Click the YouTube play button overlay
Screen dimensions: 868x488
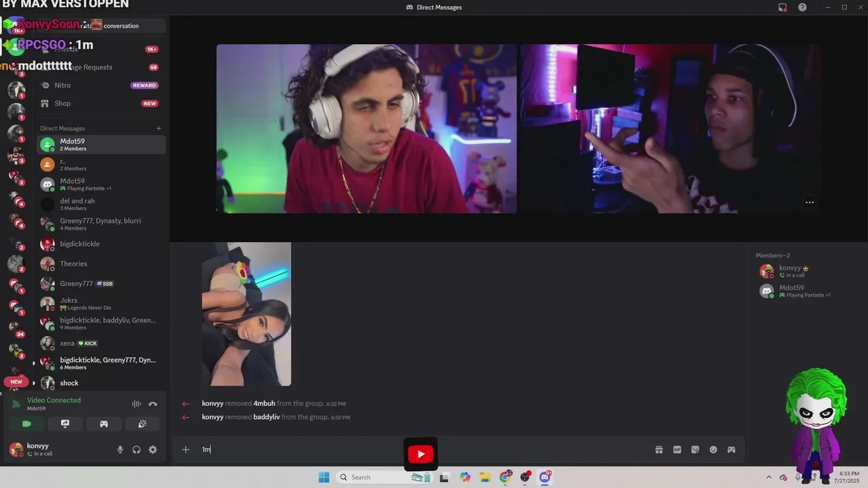click(420, 454)
